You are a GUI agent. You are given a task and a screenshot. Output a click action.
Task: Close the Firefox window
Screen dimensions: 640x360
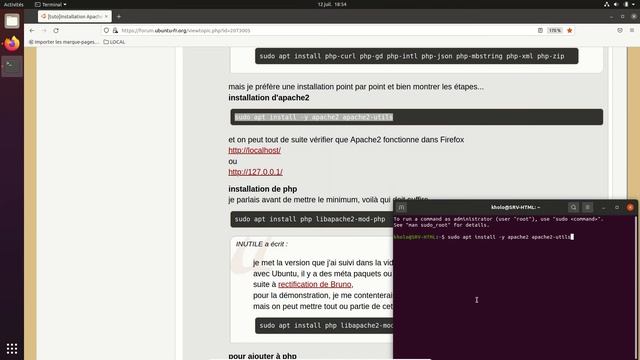tap(634, 16)
